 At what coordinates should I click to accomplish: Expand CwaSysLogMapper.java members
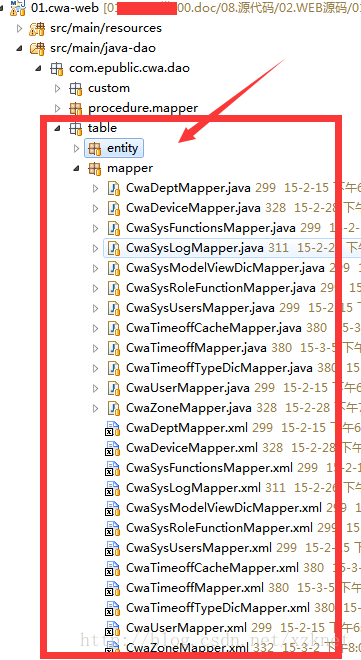96,248
